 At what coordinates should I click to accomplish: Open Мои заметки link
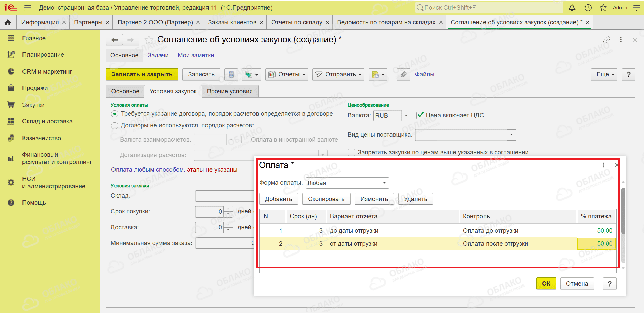(x=196, y=55)
